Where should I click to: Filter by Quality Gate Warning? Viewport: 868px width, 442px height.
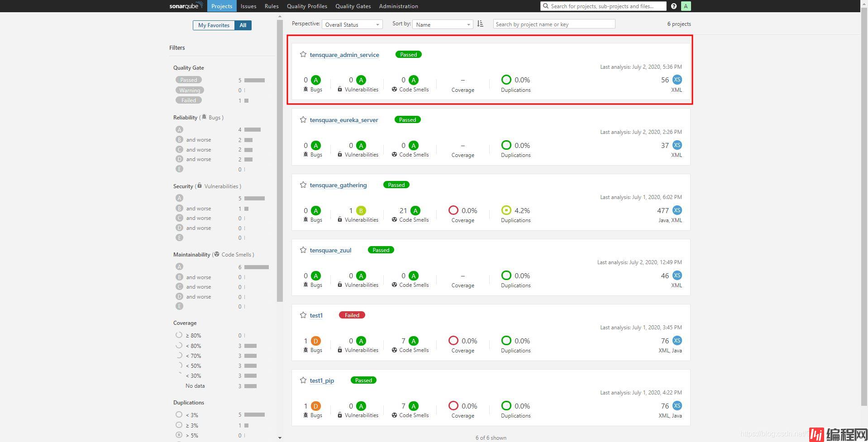point(190,90)
